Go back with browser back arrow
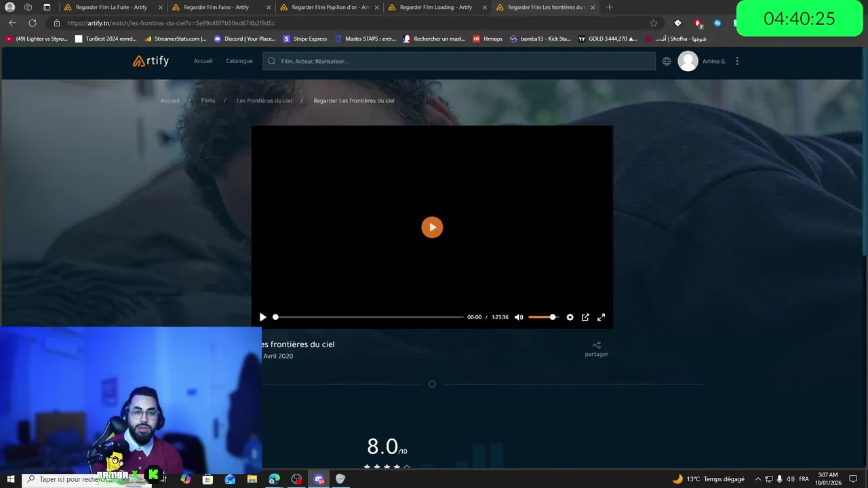868x488 pixels. [x=12, y=23]
